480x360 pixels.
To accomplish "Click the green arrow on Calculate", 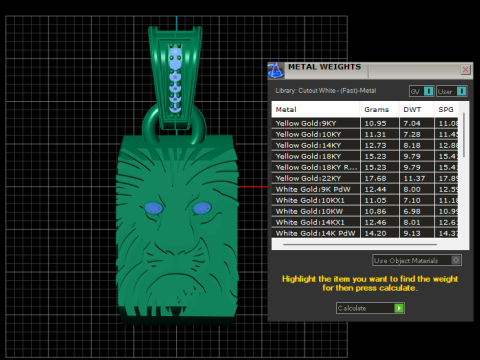I will point(399,308).
